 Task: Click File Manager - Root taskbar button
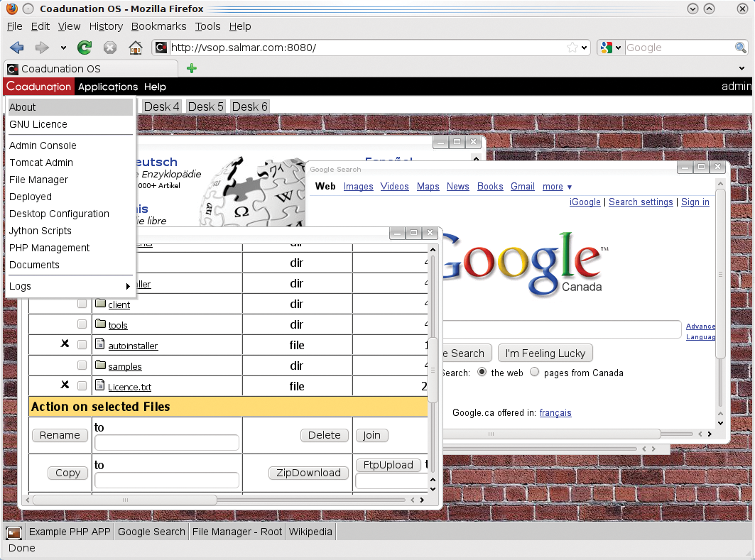coord(237,532)
